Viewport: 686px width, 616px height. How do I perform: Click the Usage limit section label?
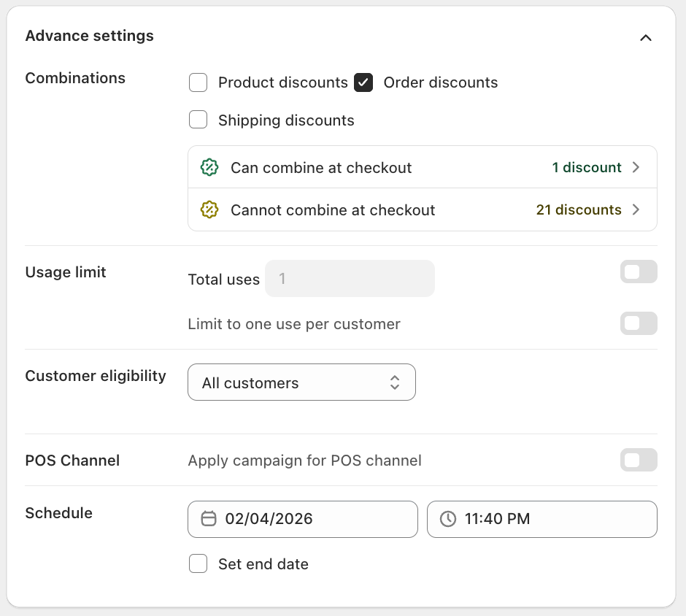click(66, 272)
